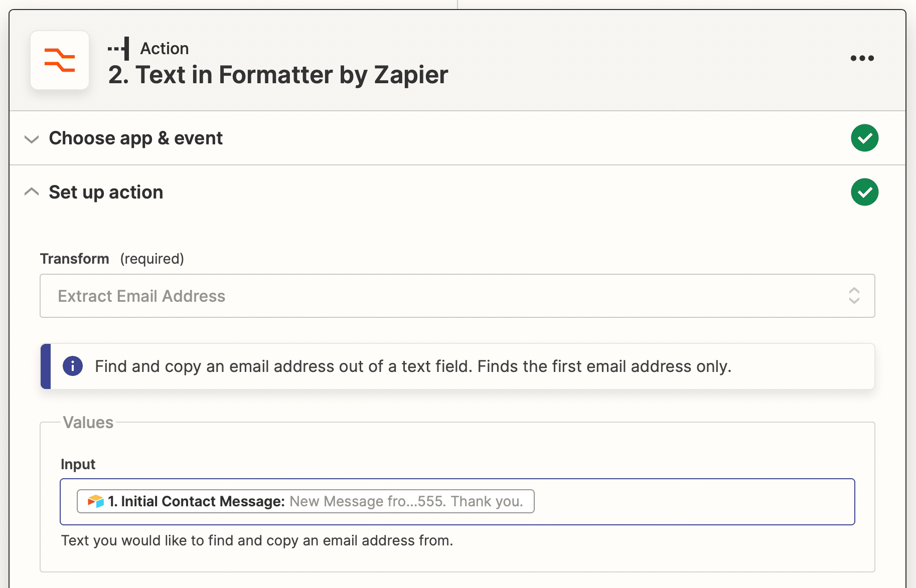This screenshot has width=916, height=588.
Task: Click the Set up action section title
Action: tap(106, 192)
